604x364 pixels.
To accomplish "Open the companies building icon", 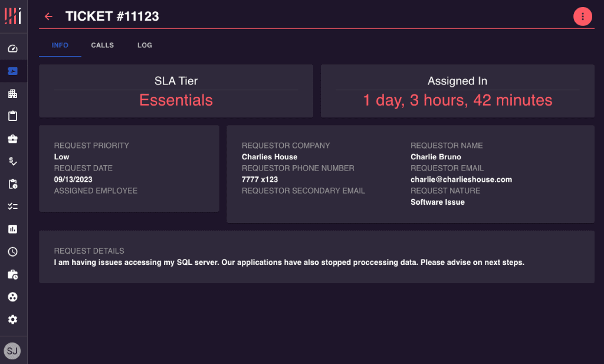I will 13,94.
